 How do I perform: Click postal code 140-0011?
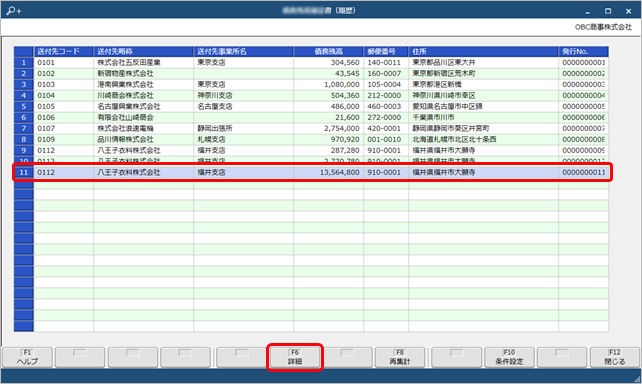[x=386, y=63]
